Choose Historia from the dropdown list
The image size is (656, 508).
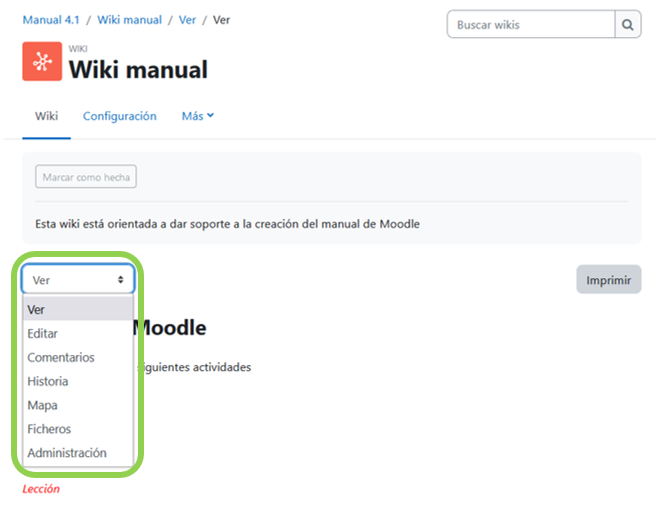point(78,381)
